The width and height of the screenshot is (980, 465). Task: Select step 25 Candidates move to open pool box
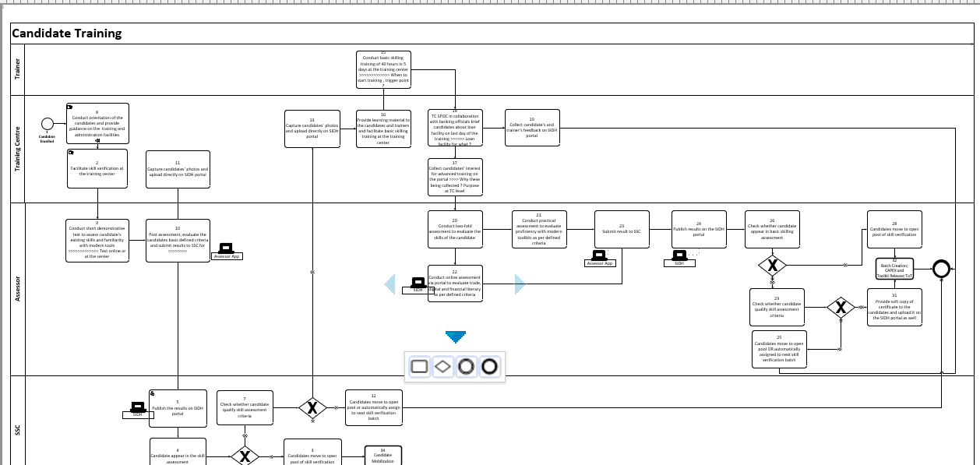click(780, 349)
